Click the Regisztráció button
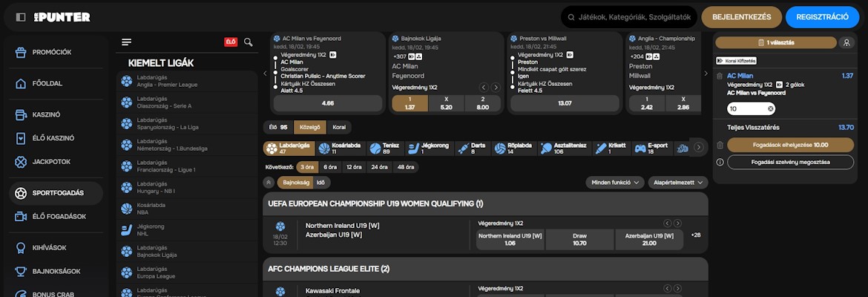The height and width of the screenshot is (297, 868). click(x=822, y=17)
